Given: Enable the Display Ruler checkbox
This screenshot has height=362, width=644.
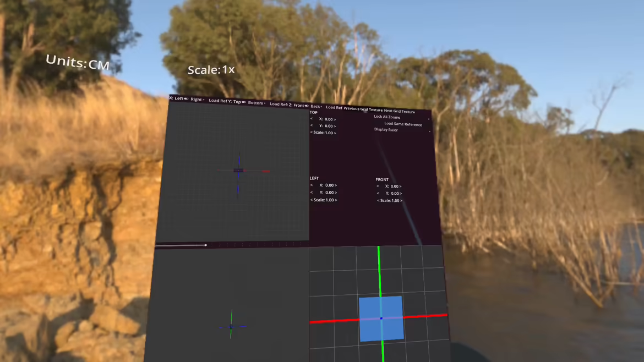Looking at the screenshot, I should [x=430, y=131].
